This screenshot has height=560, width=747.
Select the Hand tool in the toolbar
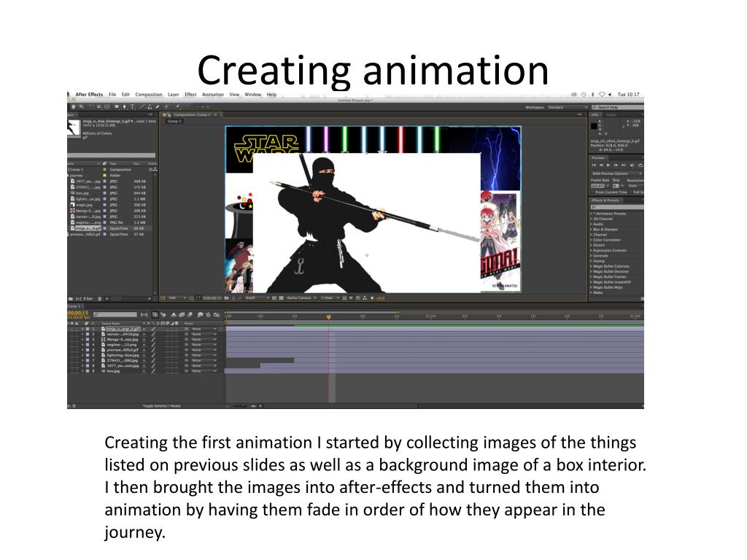(x=74, y=107)
